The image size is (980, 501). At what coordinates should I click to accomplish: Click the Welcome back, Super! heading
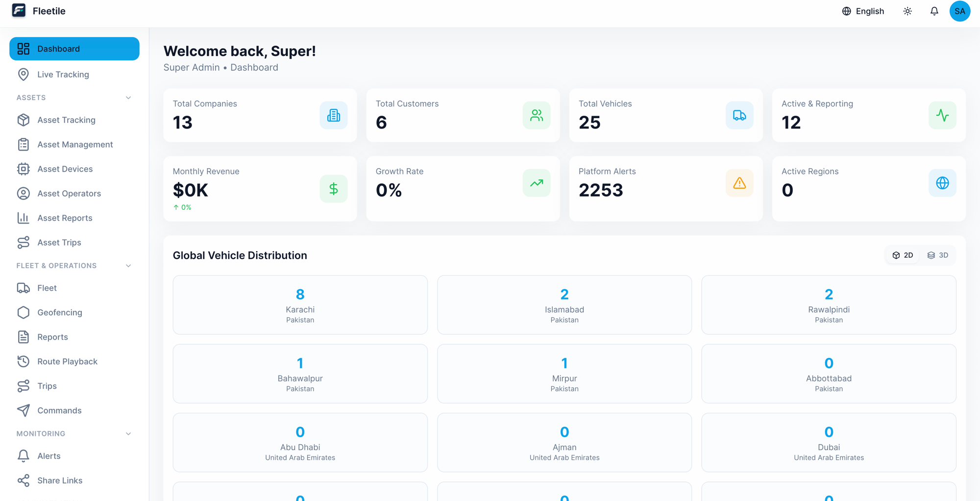240,51
